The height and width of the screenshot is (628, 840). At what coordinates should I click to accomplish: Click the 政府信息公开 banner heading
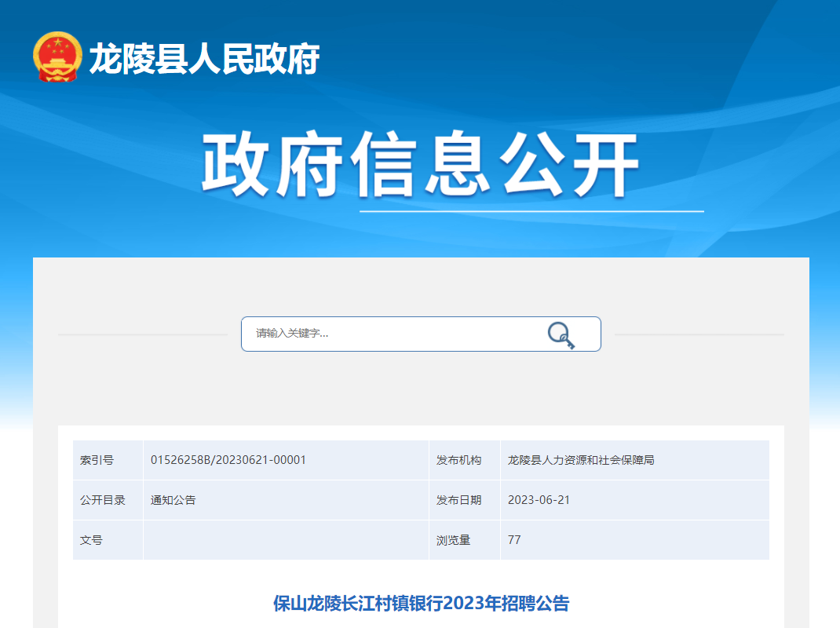[420, 166]
